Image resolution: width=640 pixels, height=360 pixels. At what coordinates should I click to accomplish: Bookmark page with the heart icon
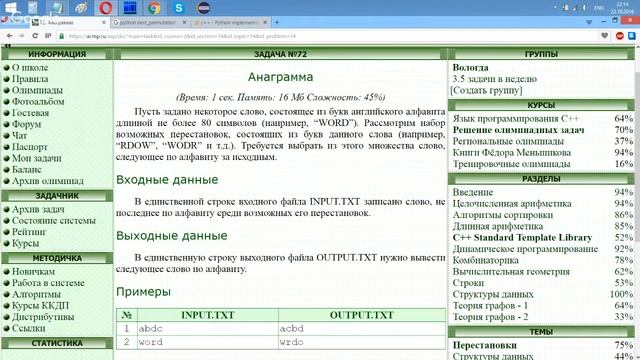point(604,36)
